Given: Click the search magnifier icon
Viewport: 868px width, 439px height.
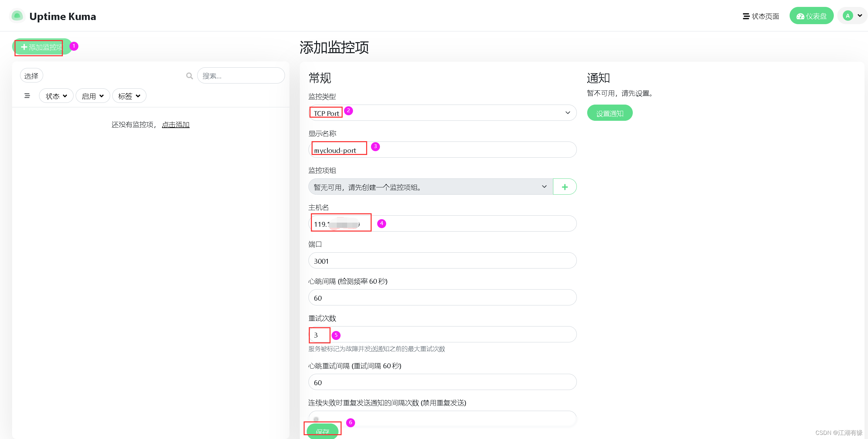Looking at the screenshot, I should pyautogui.click(x=189, y=76).
